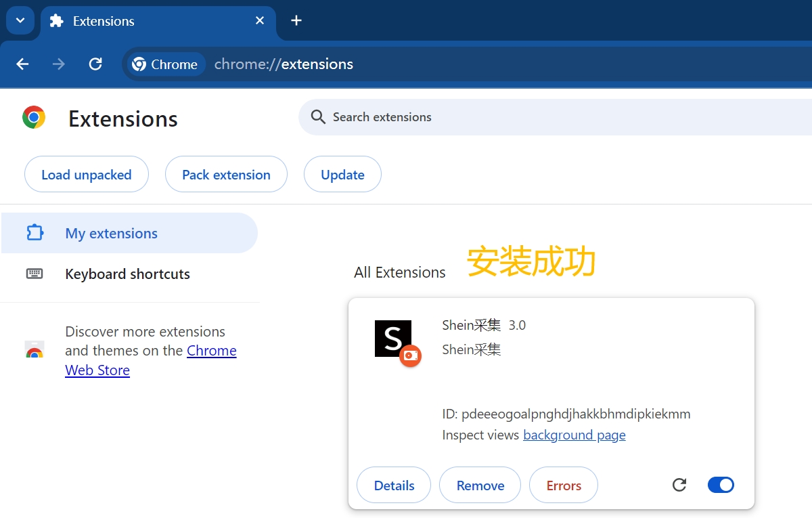812x518 pixels.
Task: Click Pack extension button
Action: click(x=226, y=175)
